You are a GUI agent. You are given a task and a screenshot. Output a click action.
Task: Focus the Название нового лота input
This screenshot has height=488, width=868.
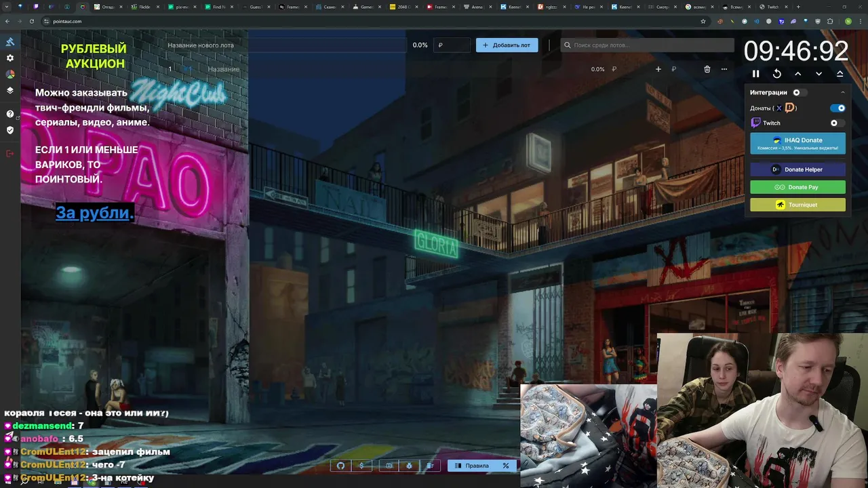(285, 45)
